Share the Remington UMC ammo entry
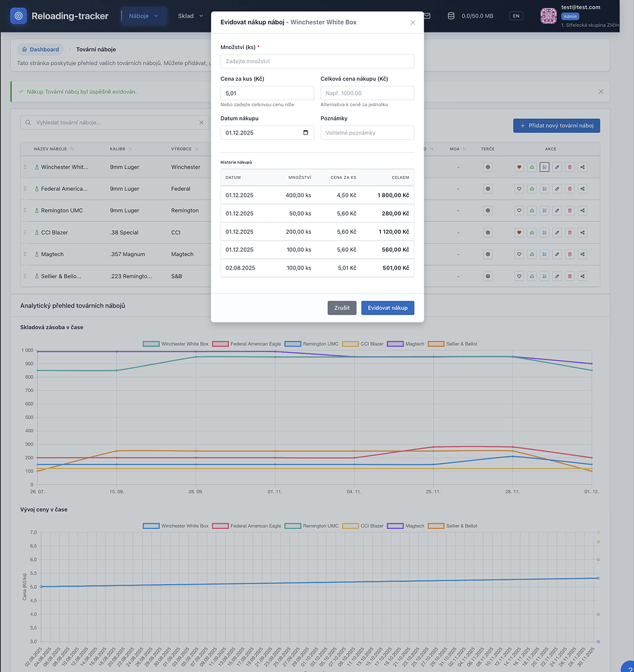The width and height of the screenshot is (634, 672). click(582, 210)
